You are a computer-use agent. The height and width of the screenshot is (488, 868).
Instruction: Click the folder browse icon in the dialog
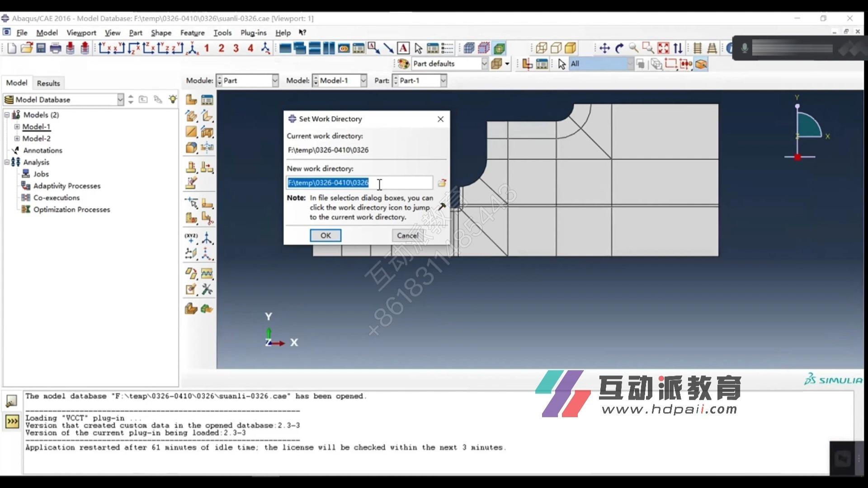pyautogui.click(x=442, y=183)
